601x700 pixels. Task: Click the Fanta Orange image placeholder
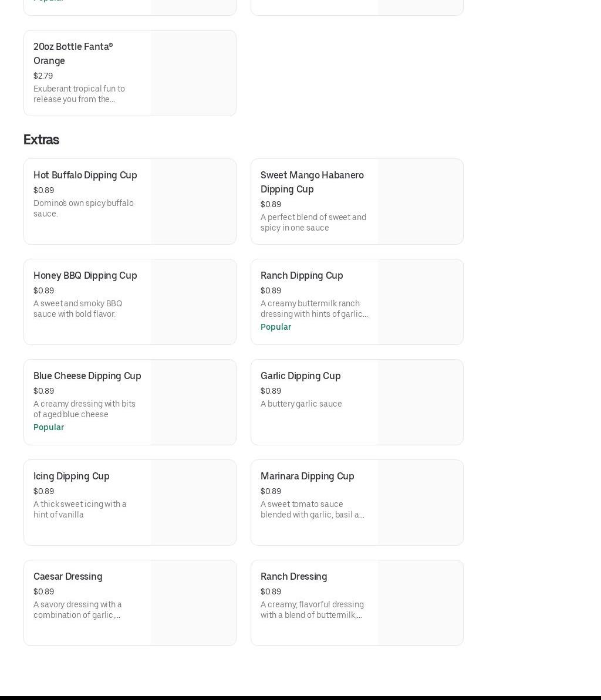193,73
